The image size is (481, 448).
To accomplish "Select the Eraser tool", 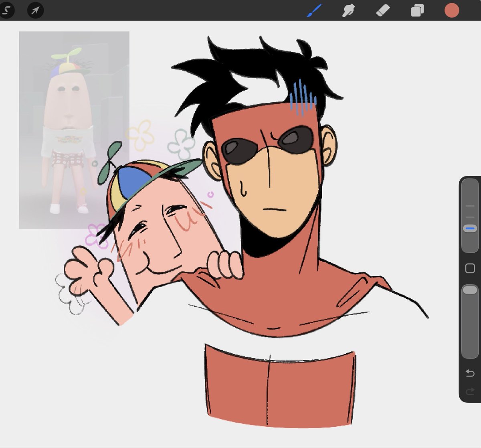I will (383, 10).
